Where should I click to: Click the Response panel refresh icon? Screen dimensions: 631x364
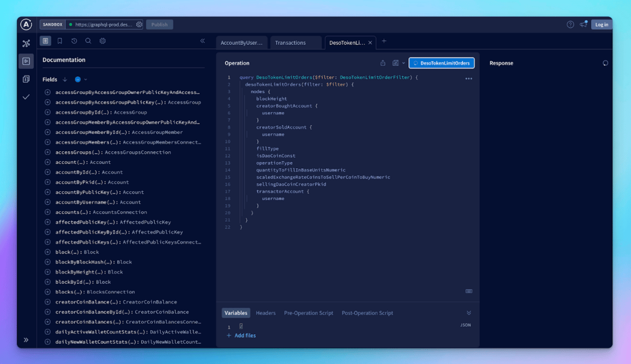pos(605,63)
